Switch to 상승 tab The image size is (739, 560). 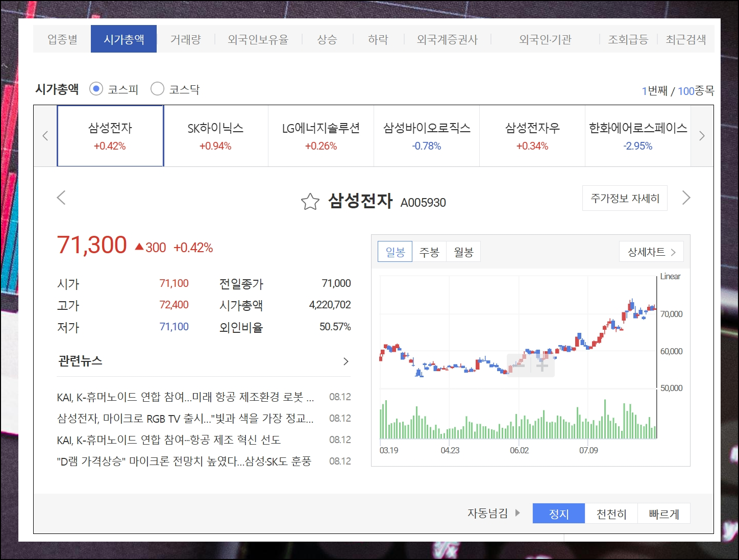(327, 39)
